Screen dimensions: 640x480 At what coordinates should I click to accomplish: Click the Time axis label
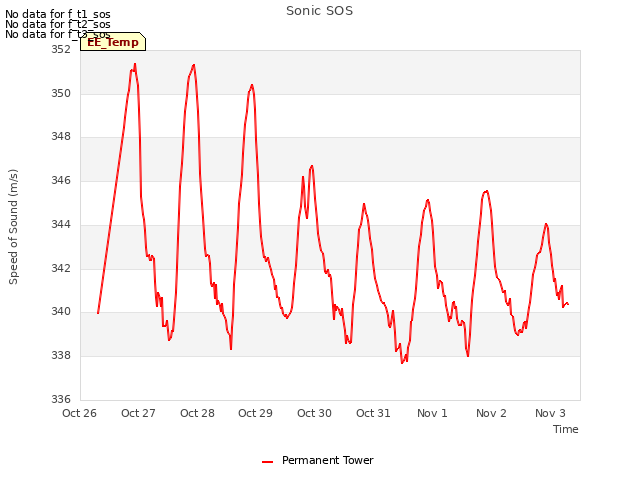point(565,429)
